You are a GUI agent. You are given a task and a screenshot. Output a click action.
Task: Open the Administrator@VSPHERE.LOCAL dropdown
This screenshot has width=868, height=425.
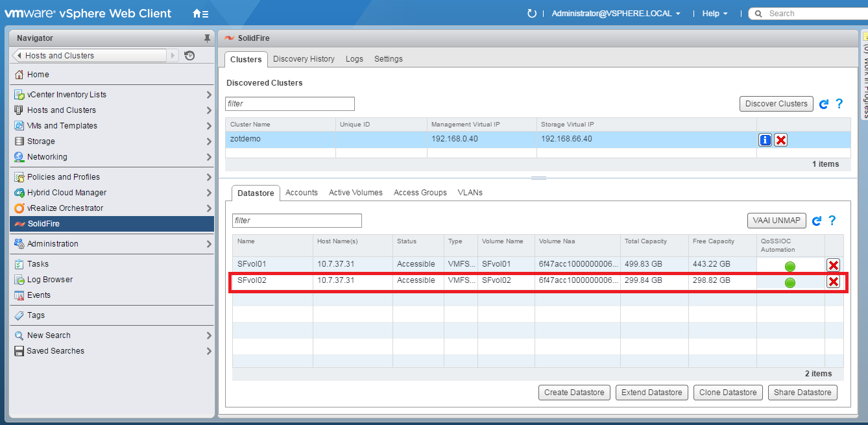616,14
